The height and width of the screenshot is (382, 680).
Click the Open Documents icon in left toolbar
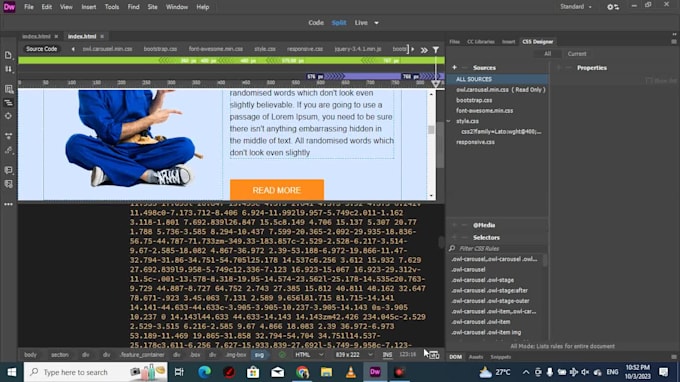(x=8, y=55)
